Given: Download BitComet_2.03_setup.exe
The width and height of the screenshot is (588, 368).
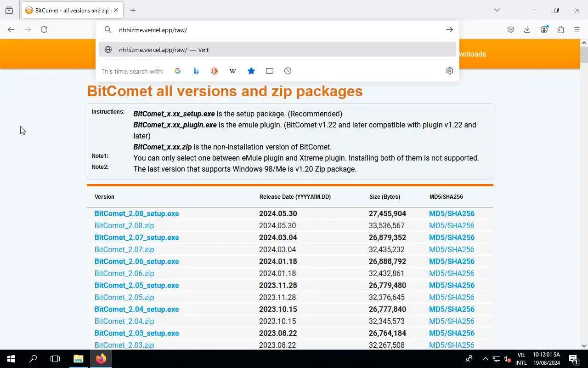Looking at the screenshot, I should click(x=136, y=333).
